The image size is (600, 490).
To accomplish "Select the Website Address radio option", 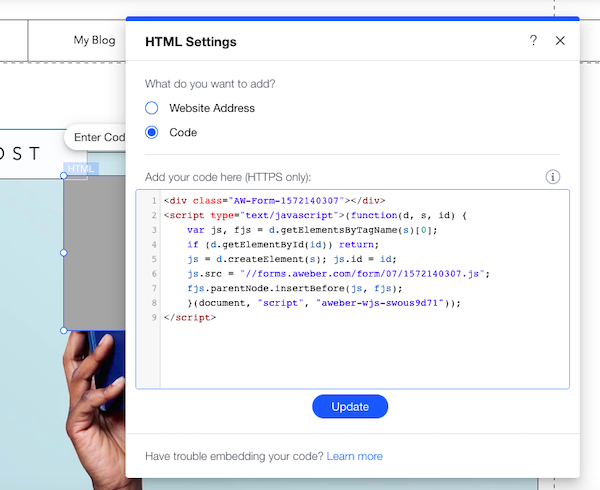I will tap(152, 108).
